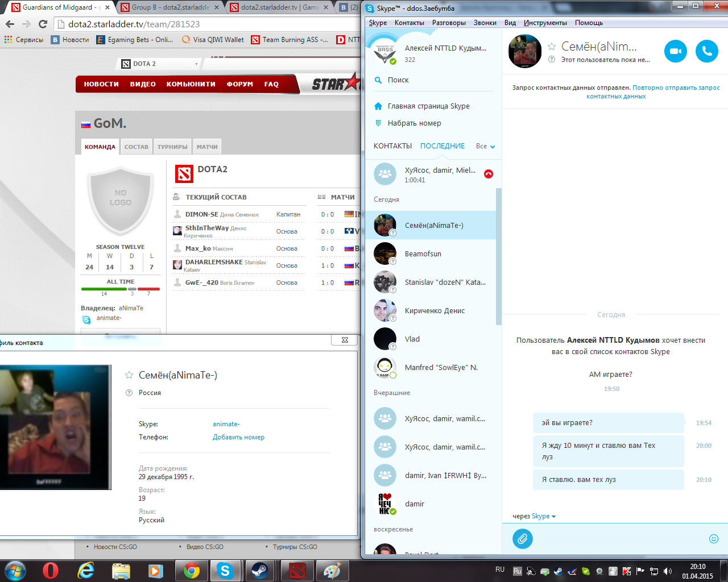The image size is (728, 582).
Task: Reload the starladder page
Action: pos(43,24)
